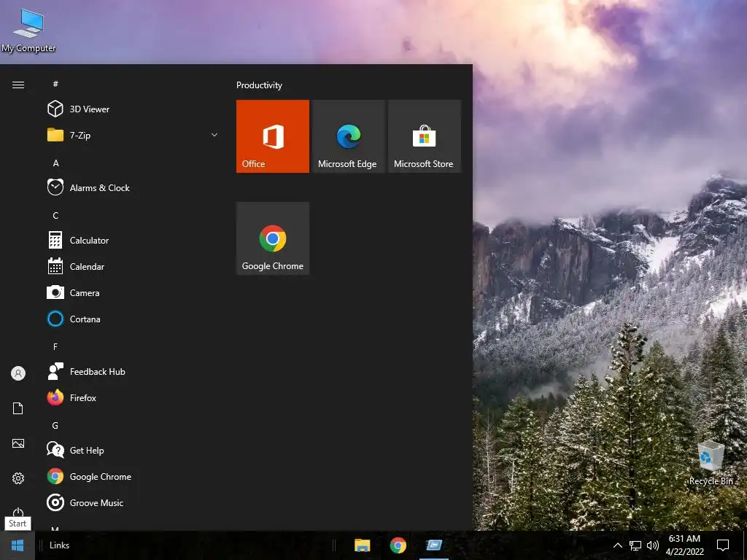Open Get Help app

[x=131, y=450]
